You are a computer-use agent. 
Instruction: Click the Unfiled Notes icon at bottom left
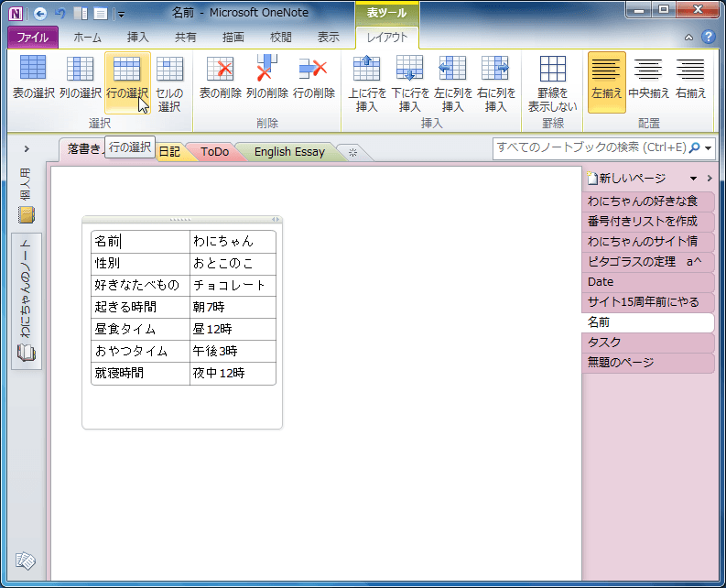(x=26, y=561)
